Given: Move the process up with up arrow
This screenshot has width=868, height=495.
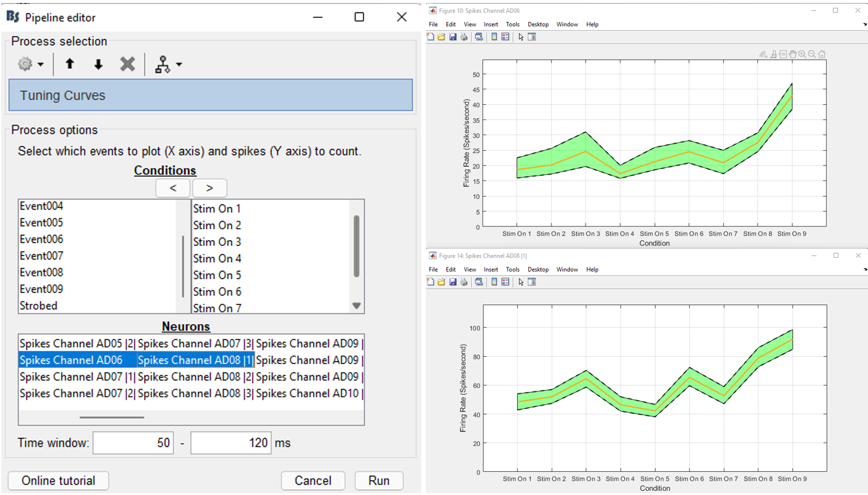Looking at the screenshot, I should pos(70,64).
